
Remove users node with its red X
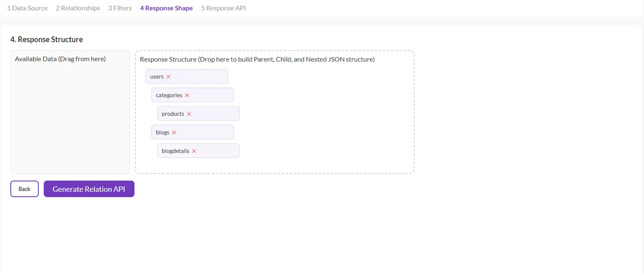pos(168,77)
